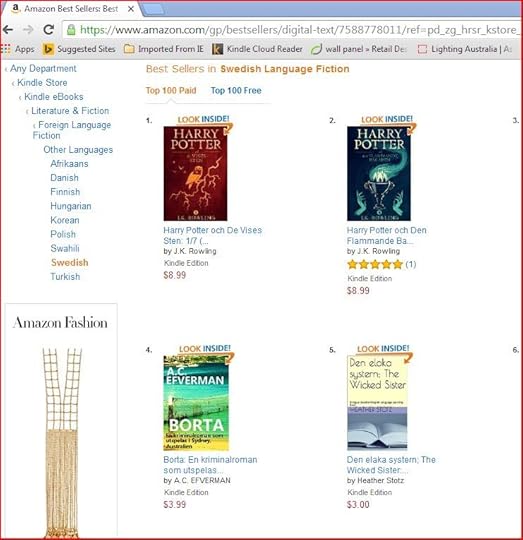This screenshot has width=523, height=540.
Task: Reload the page with refresh icon
Action: coord(49,30)
